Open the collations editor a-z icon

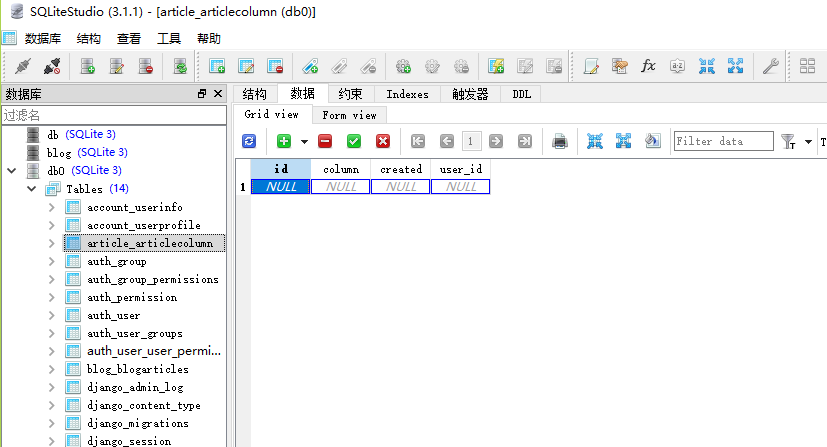pyautogui.click(x=677, y=66)
